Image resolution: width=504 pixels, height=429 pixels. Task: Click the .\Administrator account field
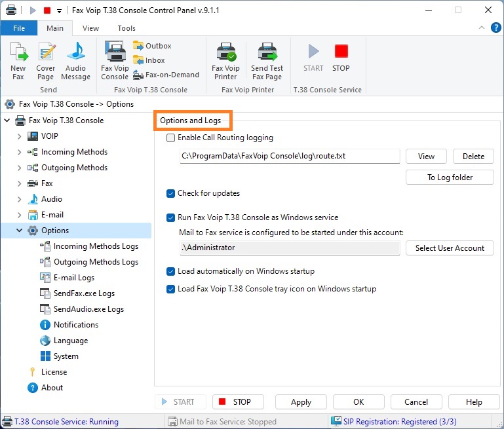tap(290, 248)
